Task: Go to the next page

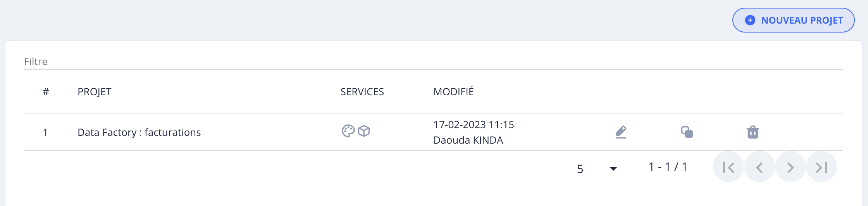Action: point(790,167)
